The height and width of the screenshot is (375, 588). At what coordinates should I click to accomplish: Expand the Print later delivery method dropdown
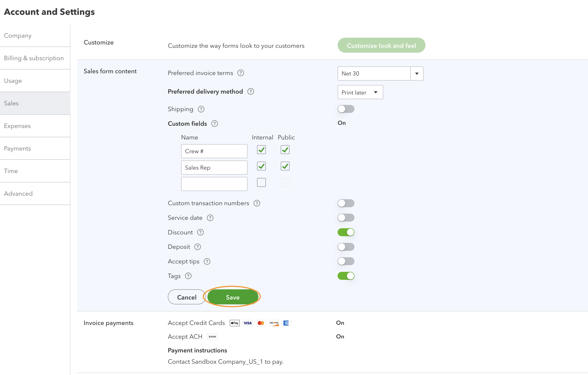(360, 92)
